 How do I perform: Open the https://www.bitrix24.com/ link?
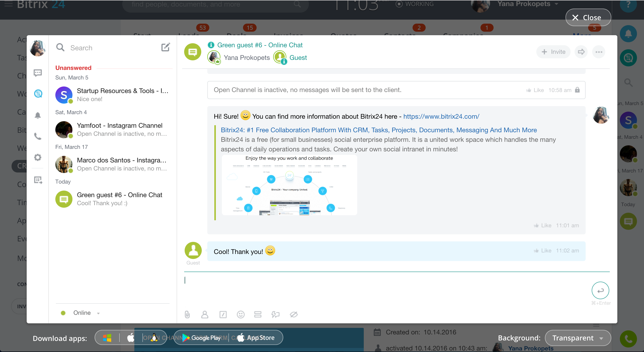click(x=441, y=116)
